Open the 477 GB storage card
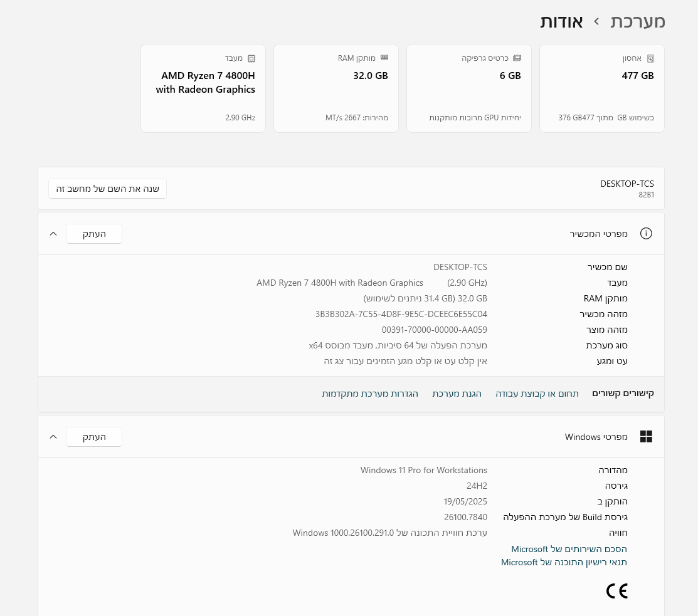 click(601, 88)
